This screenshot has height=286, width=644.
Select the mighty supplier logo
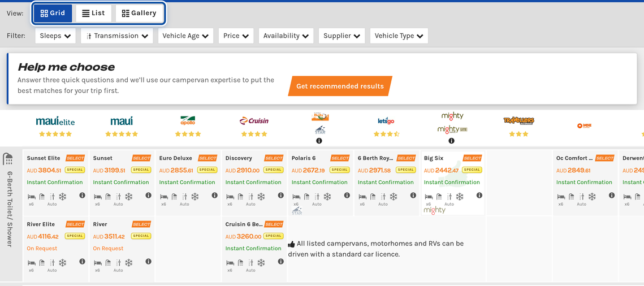point(452,116)
